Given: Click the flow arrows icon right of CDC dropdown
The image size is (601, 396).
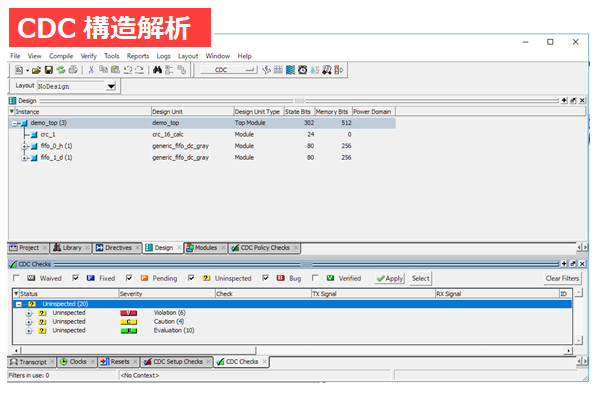Looking at the screenshot, I should click(x=266, y=70).
